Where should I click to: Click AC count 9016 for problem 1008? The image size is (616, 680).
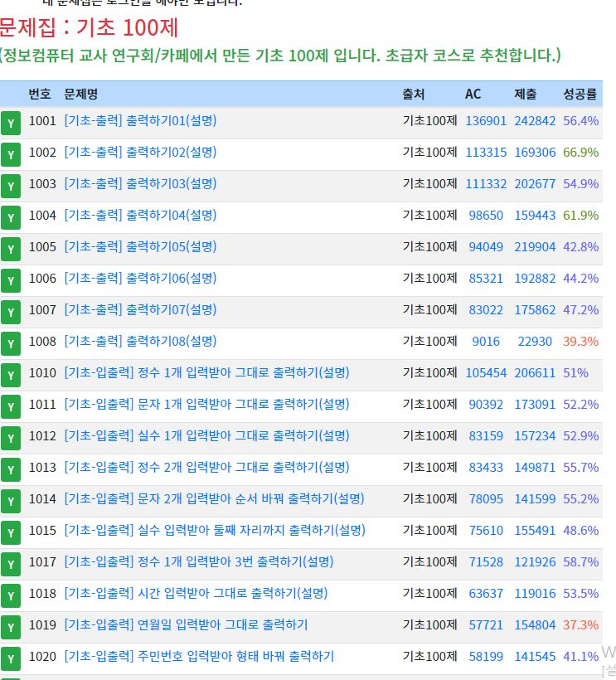click(x=486, y=342)
